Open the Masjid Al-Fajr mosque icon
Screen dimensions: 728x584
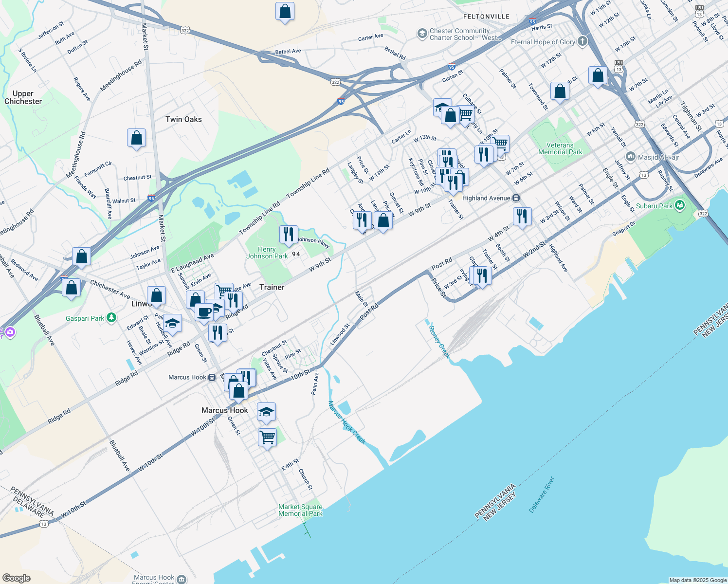pos(631,157)
